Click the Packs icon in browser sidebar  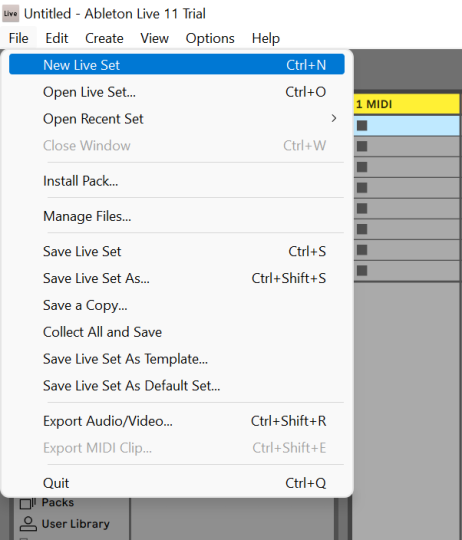tap(28, 503)
